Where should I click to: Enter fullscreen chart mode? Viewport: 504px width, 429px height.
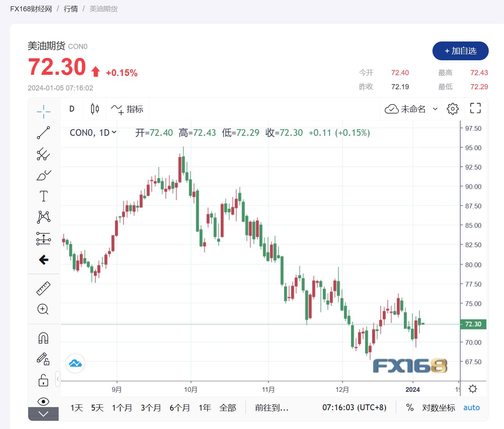[x=475, y=108]
